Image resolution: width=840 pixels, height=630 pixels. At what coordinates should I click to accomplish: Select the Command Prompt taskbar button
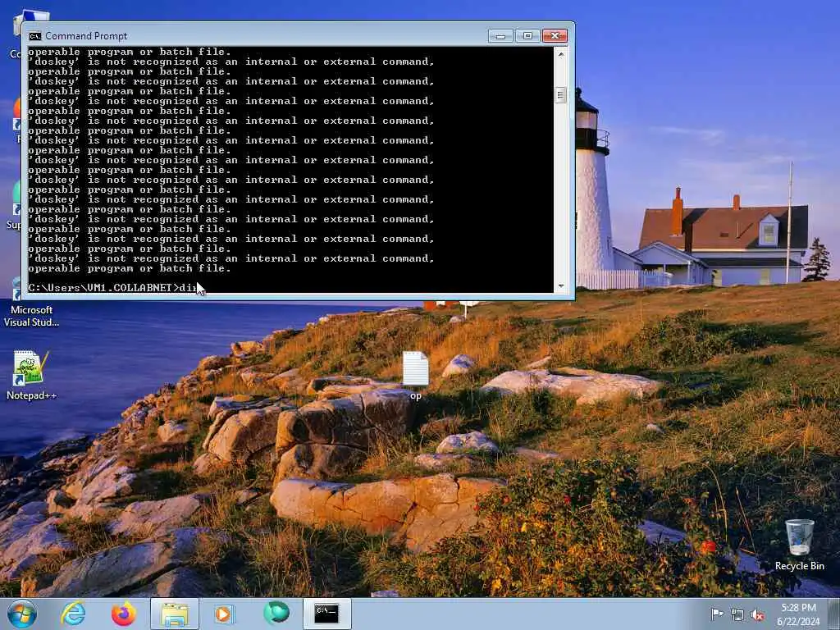point(326,614)
